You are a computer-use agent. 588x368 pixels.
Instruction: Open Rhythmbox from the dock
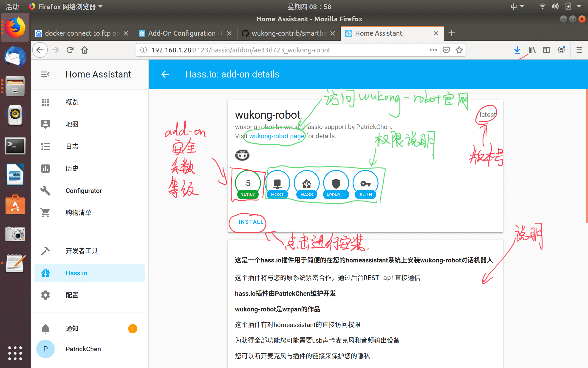pos(15,115)
